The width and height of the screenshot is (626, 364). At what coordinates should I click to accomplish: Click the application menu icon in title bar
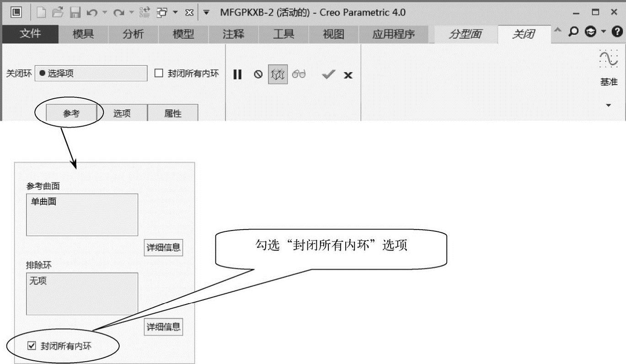pos(16,12)
